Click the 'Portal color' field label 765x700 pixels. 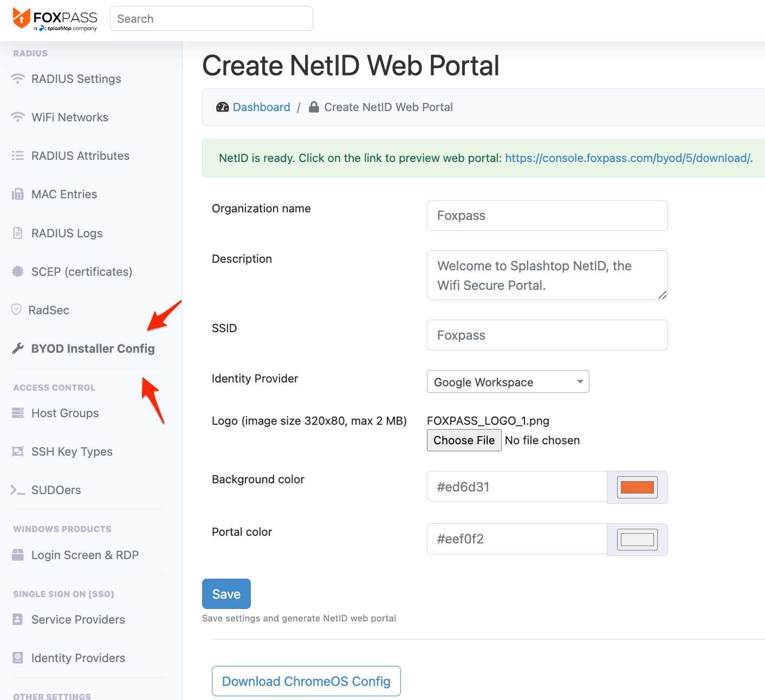242,532
